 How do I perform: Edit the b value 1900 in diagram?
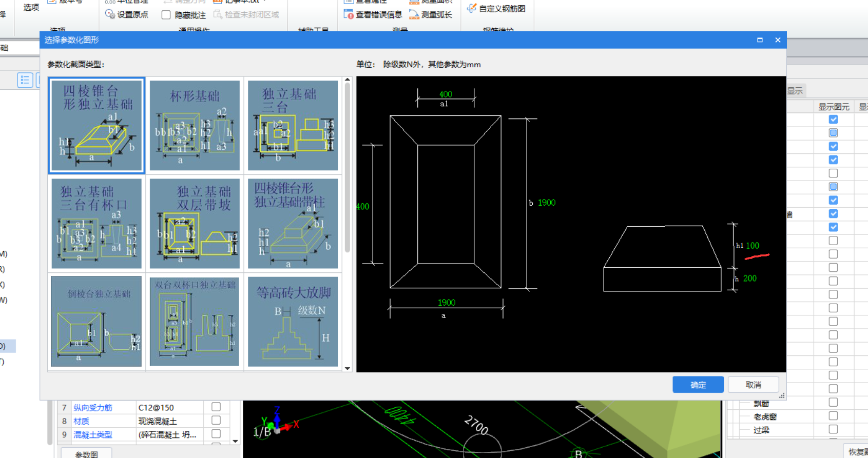[x=547, y=203]
